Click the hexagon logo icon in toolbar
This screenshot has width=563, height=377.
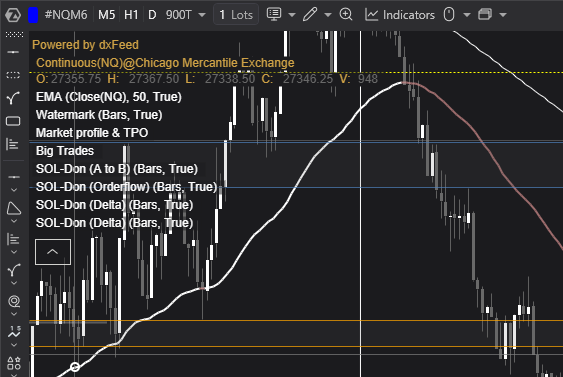click(x=13, y=15)
